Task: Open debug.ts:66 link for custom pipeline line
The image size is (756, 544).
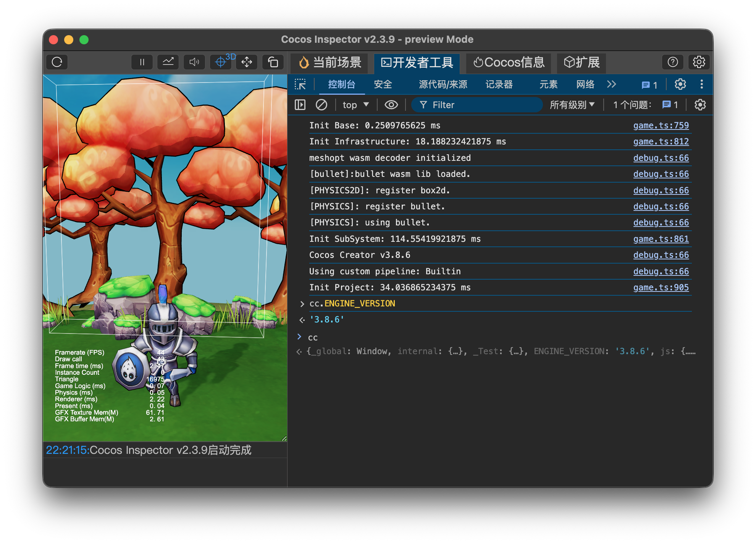Action: point(661,272)
